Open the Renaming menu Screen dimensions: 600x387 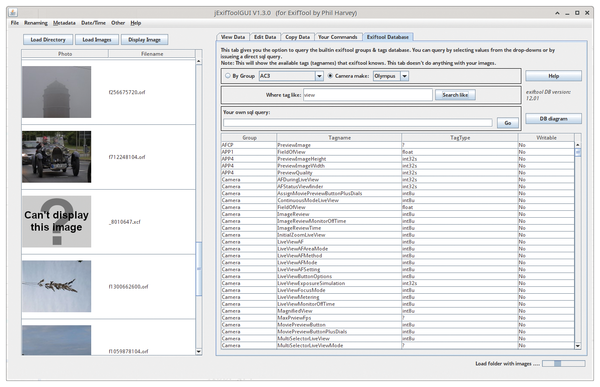pyautogui.click(x=36, y=23)
